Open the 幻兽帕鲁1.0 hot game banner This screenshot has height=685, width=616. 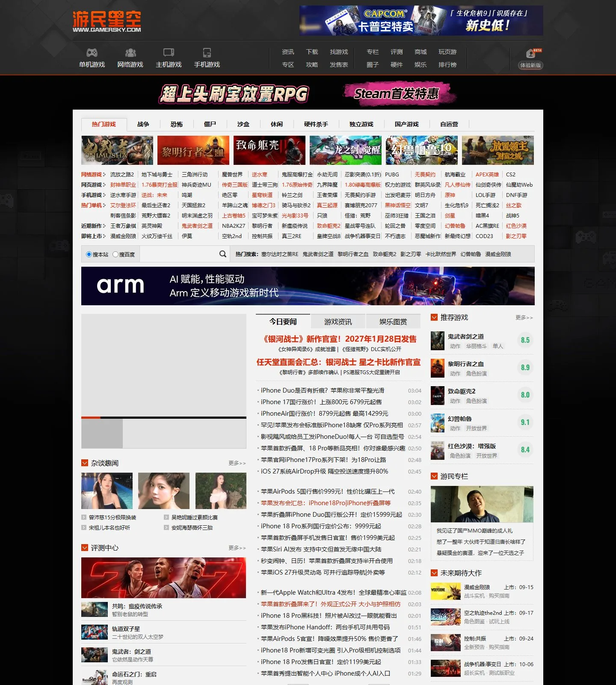click(x=422, y=150)
